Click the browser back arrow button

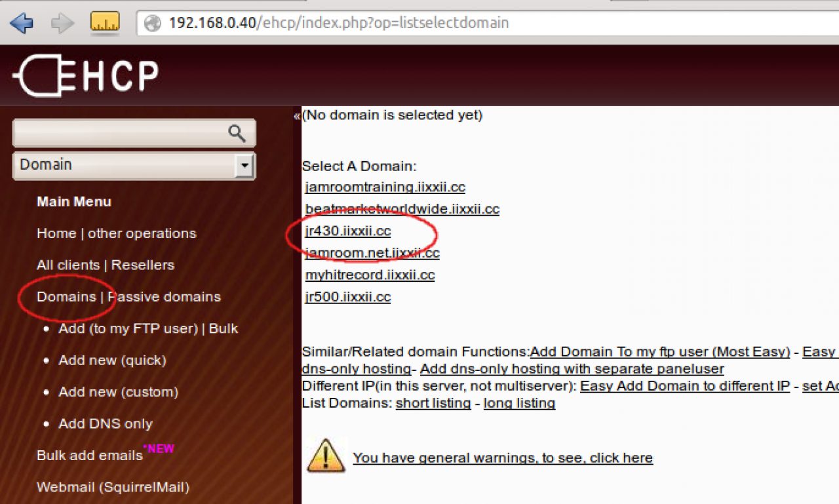tap(22, 24)
